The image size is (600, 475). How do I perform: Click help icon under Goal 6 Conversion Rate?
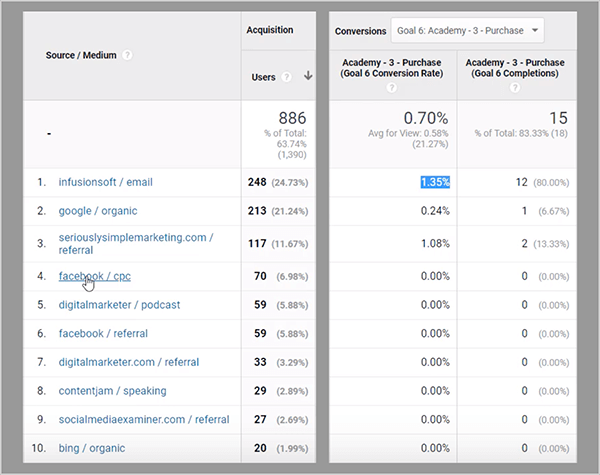click(x=391, y=88)
